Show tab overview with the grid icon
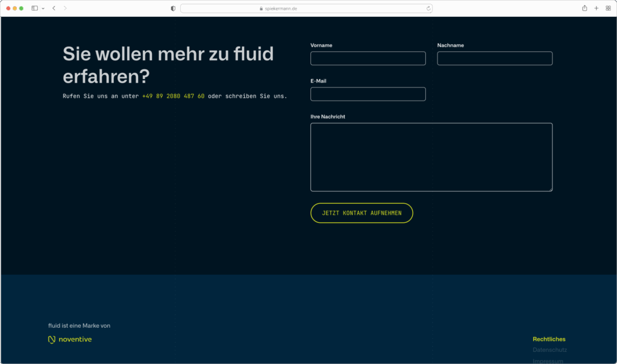 (x=609, y=8)
